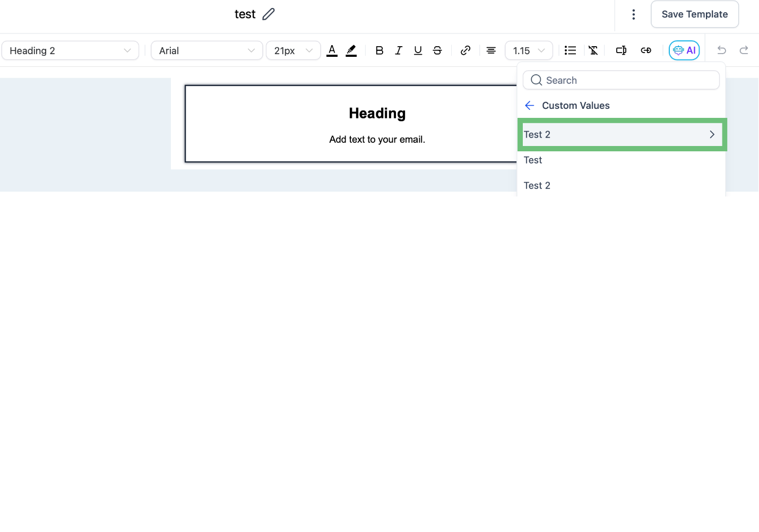The width and height of the screenshot is (759, 532).
Task: Pick text highlight background color
Action: (x=351, y=50)
